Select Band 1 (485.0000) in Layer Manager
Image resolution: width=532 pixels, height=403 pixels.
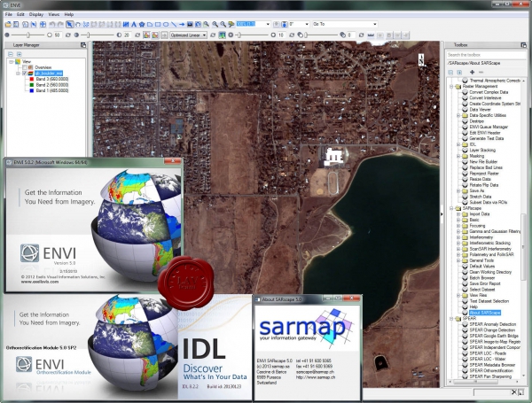[x=52, y=90]
